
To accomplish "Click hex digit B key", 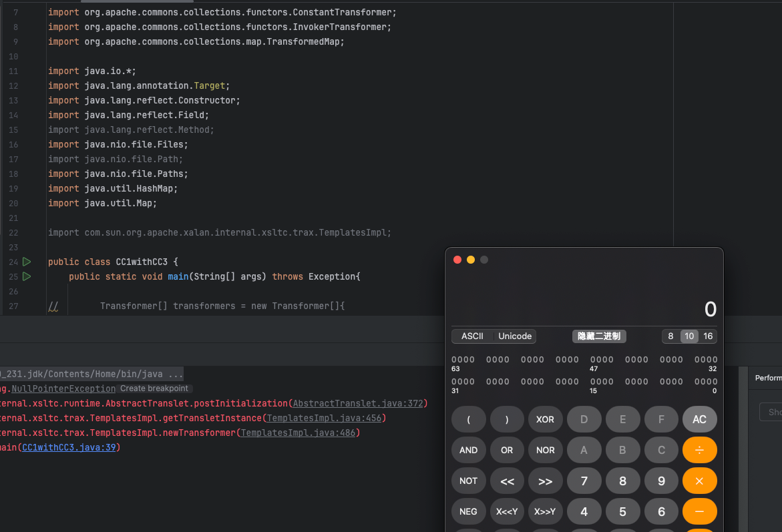I will (622, 450).
